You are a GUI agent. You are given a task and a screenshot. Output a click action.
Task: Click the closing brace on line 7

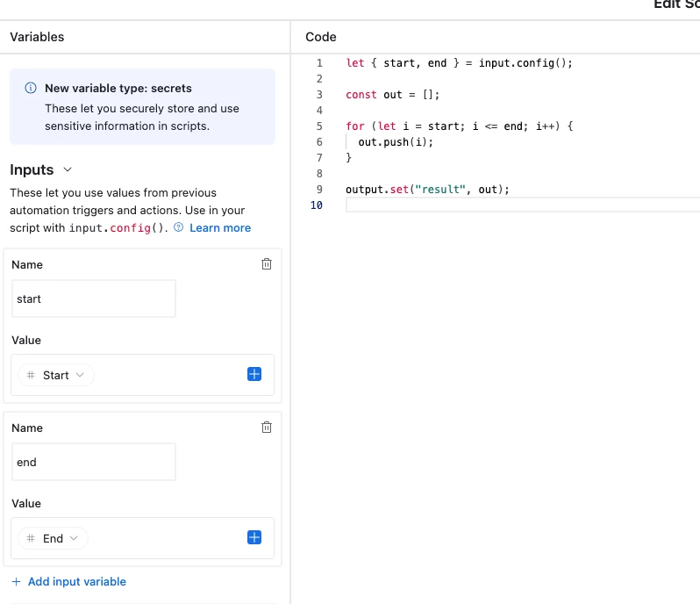click(x=348, y=158)
